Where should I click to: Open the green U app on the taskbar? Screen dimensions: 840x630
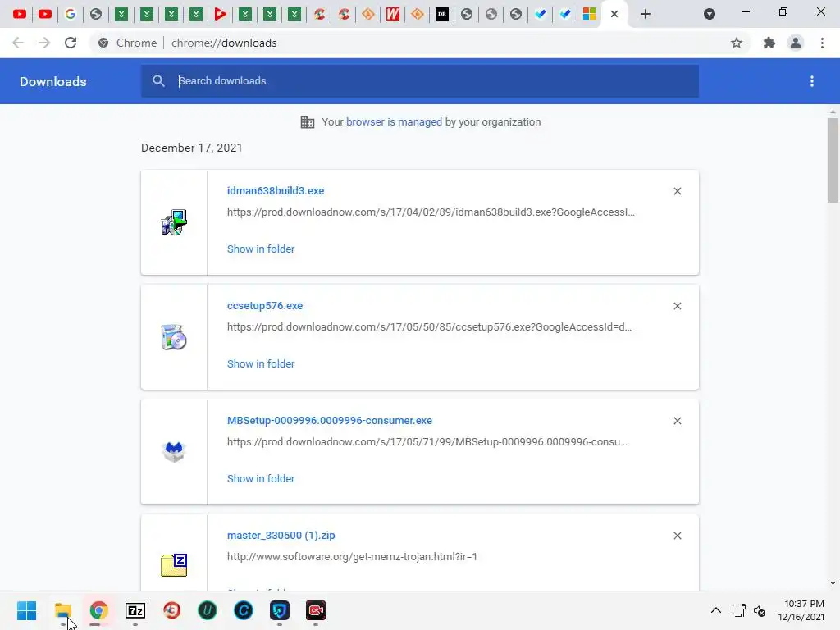click(x=208, y=610)
